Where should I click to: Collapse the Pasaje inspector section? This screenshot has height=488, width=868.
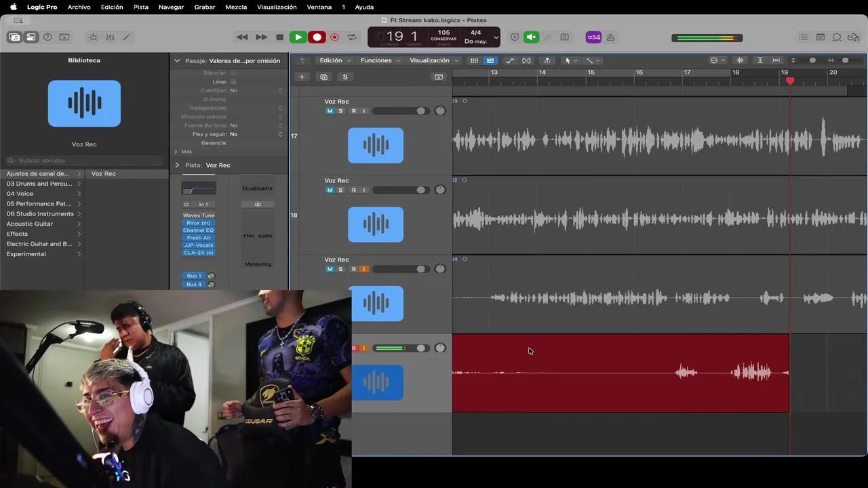[177, 60]
